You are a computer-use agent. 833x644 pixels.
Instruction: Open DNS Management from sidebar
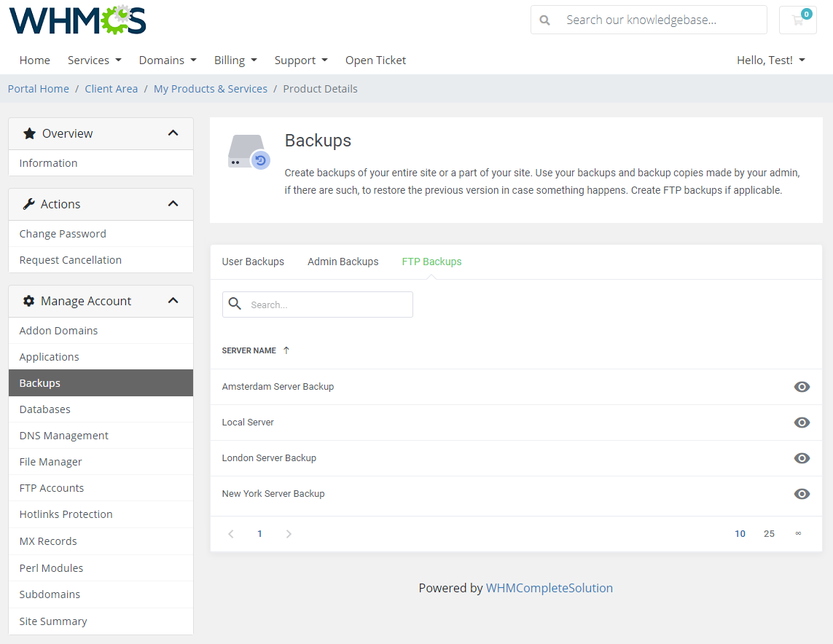click(x=63, y=435)
